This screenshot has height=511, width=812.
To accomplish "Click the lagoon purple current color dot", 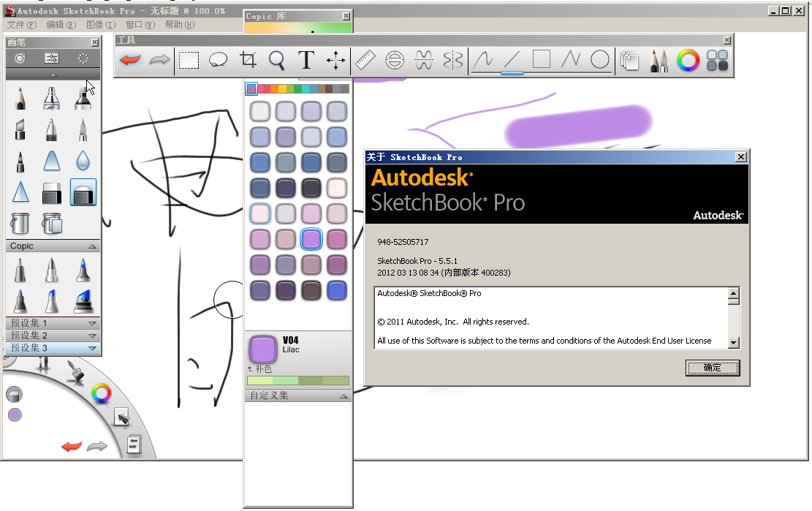I will [15, 415].
